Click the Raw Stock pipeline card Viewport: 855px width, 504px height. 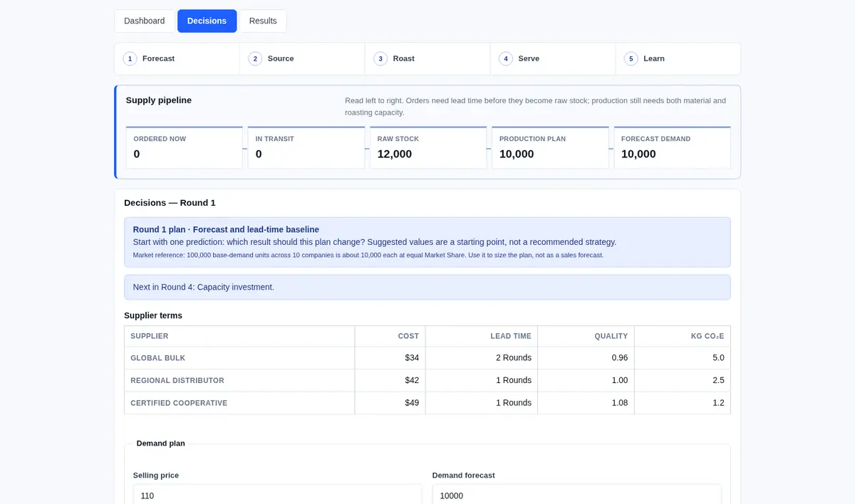[x=428, y=147]
